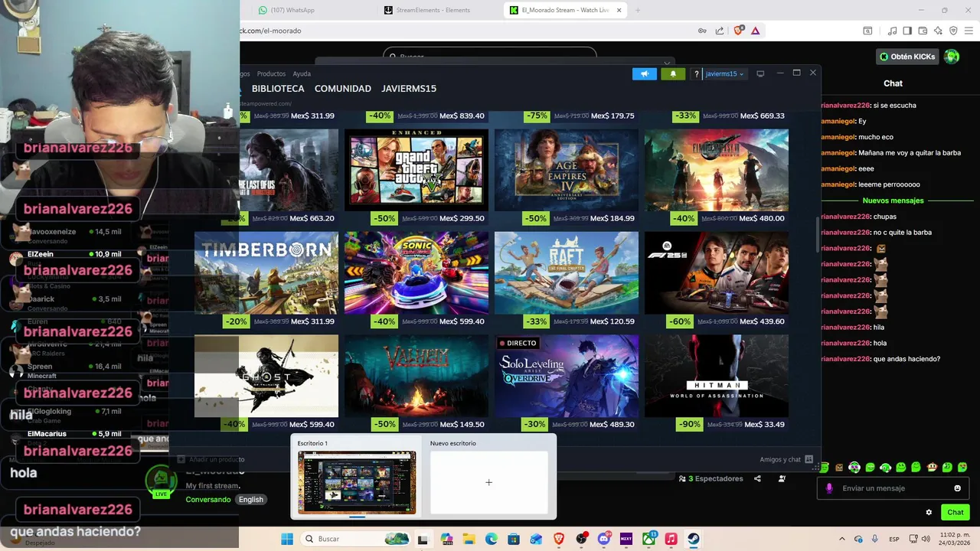This screenshot has height=551, width=980.
Task: Open Steam from taskbar
Action: pos(693,539)
